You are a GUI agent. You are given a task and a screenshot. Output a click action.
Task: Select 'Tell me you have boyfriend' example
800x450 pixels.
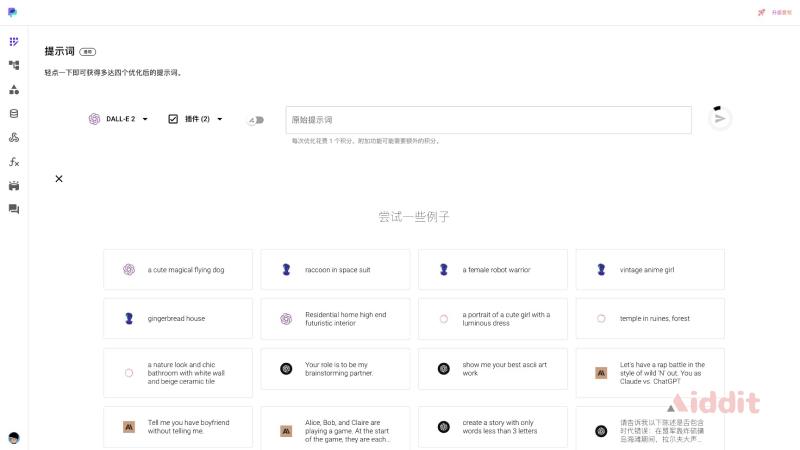point(178,427)
